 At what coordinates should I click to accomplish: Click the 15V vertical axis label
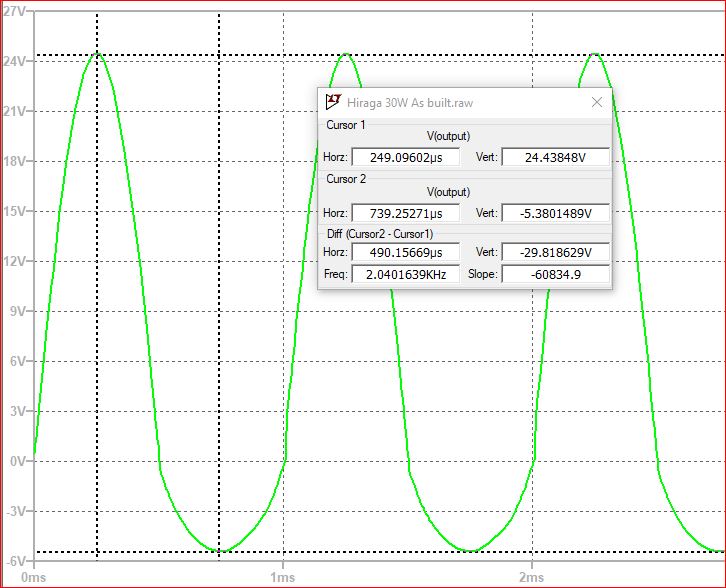(x=14, y=211)
